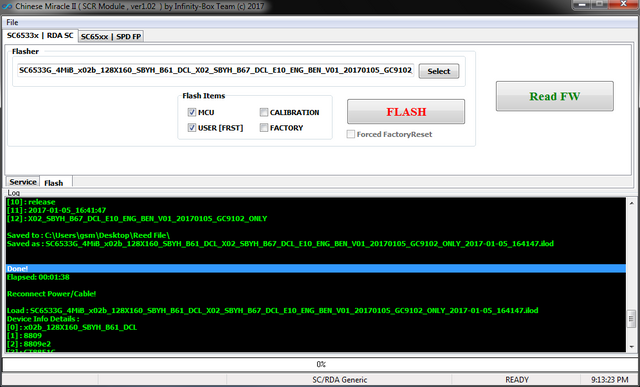This screenshot has height=387, width=640.
Task: Click the log scrollbar thumb
Action: pos(631,318)
